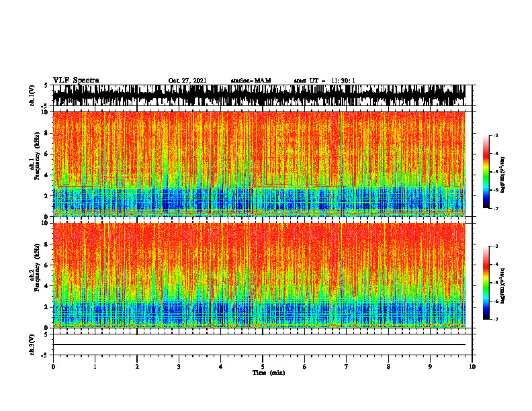532x411 pixels.
Task: Click the time axis tick label "0"
Action: [53, 367]
